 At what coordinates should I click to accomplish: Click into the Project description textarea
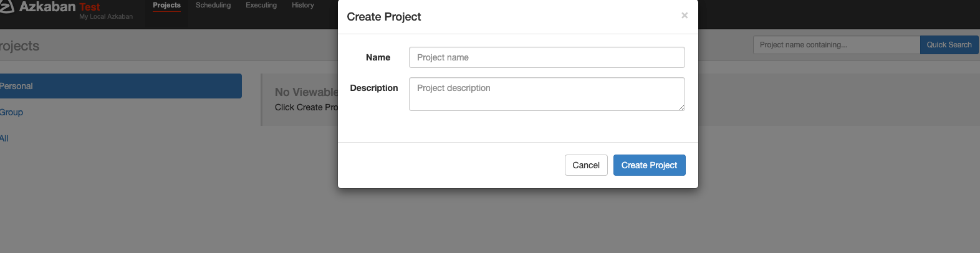(547, 94)
